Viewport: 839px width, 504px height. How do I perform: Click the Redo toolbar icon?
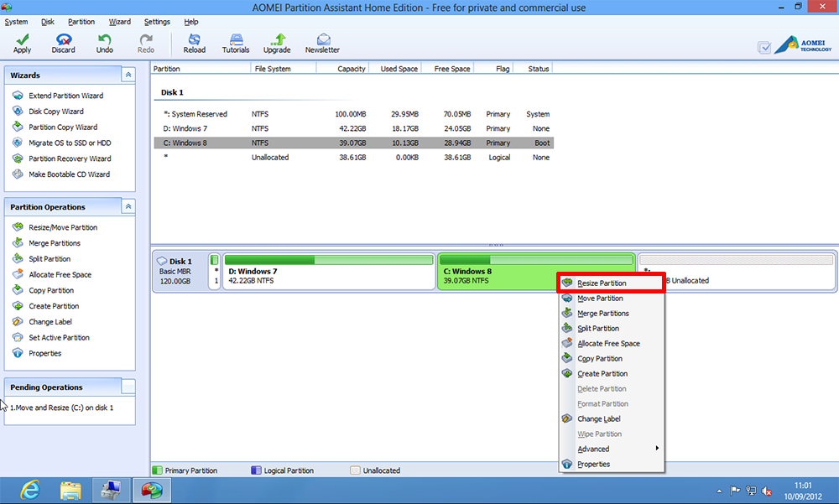(x=145, y=39)
